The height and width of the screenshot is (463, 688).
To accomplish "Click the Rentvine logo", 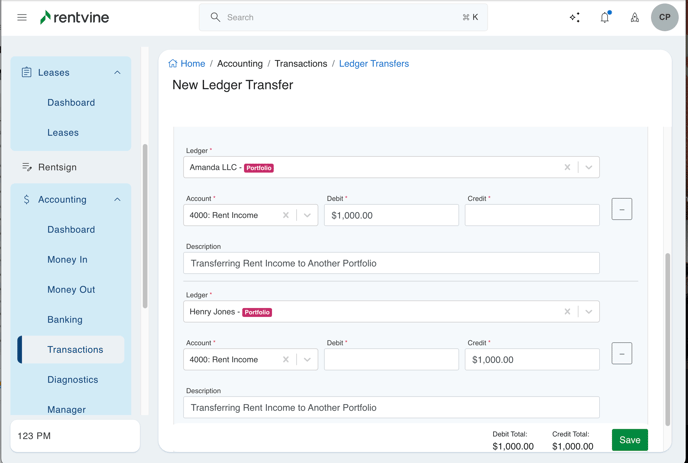I will pyautogui.click(x=74, y=17).
